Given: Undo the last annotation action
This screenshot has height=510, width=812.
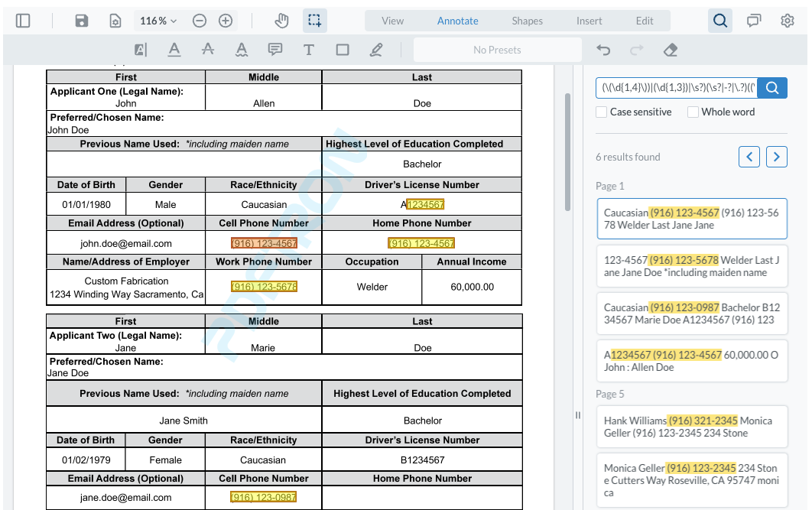Looking at the screenshot, I should pos(603,49).
